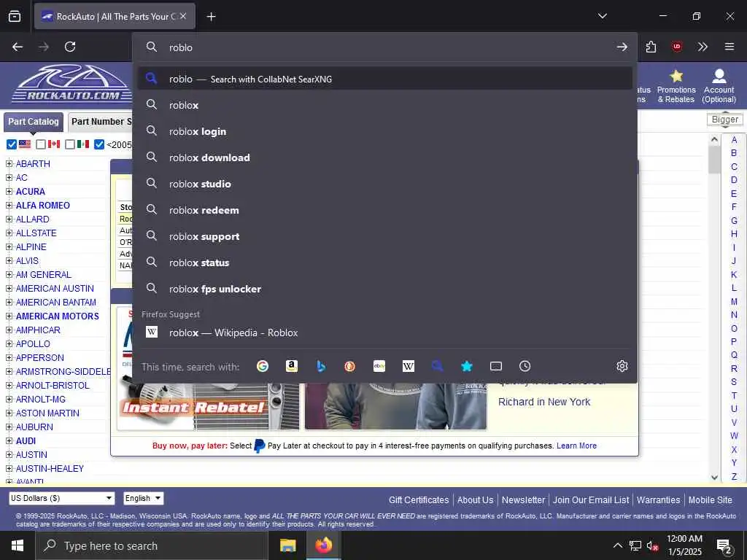Follow the PayPal Learn More link
Screen dimensions: 747x560
576,446
